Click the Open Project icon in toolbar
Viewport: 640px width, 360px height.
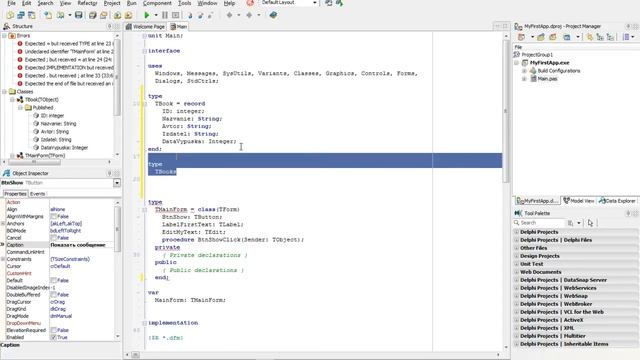[104, 15]
